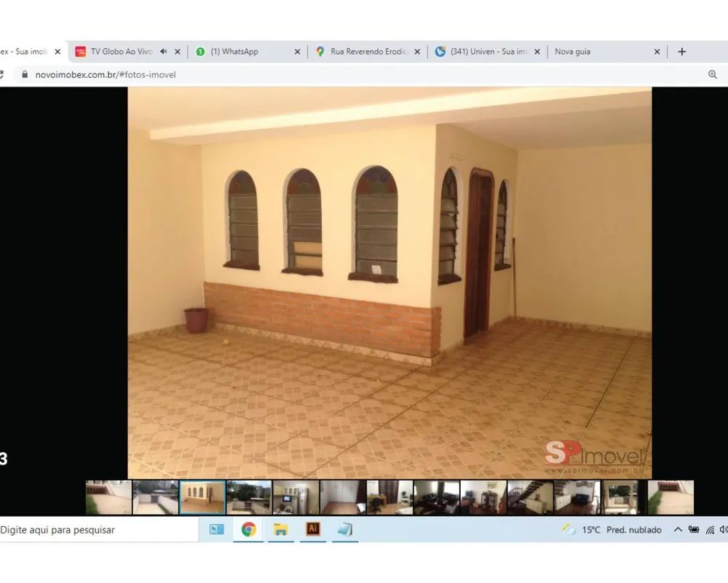Screen dimensions: 728x583
Task: Mute the TV Globo Ao Vivo tab audio
Action: click(x=163, y=52)
